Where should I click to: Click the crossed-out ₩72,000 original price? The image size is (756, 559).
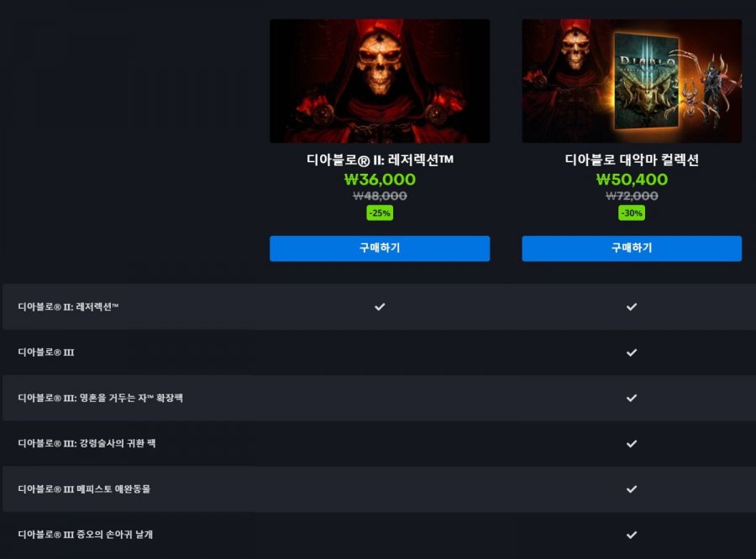(632, 196)
